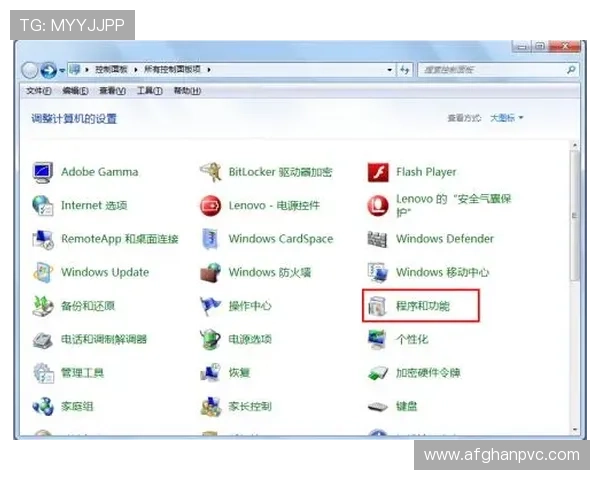Viewport: 600px width, 480px height.
Task: Click the Flash Player text link
Action: (x=426, y=172)
